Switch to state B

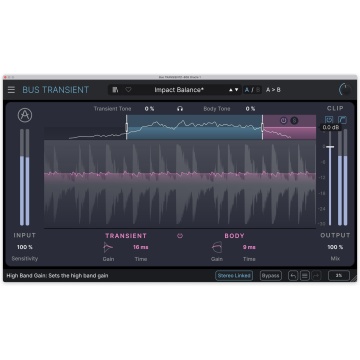coord(258,90)
